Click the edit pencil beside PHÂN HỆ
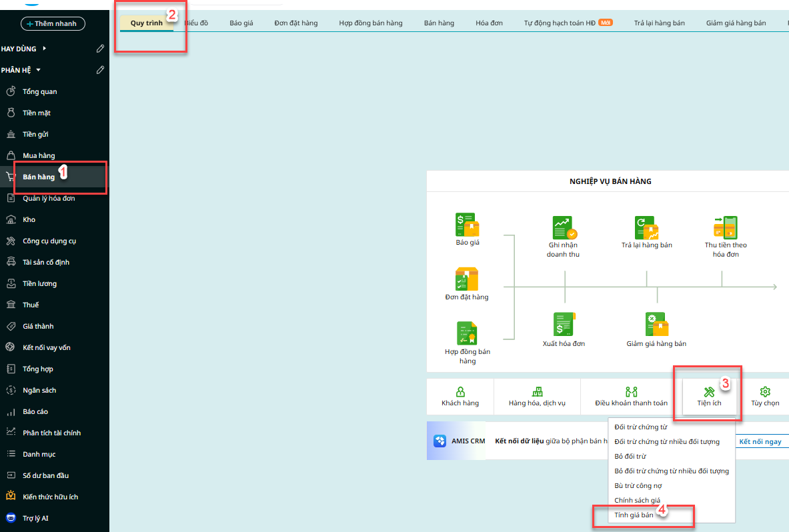The image size is (789, 532). tap(100, 70)
